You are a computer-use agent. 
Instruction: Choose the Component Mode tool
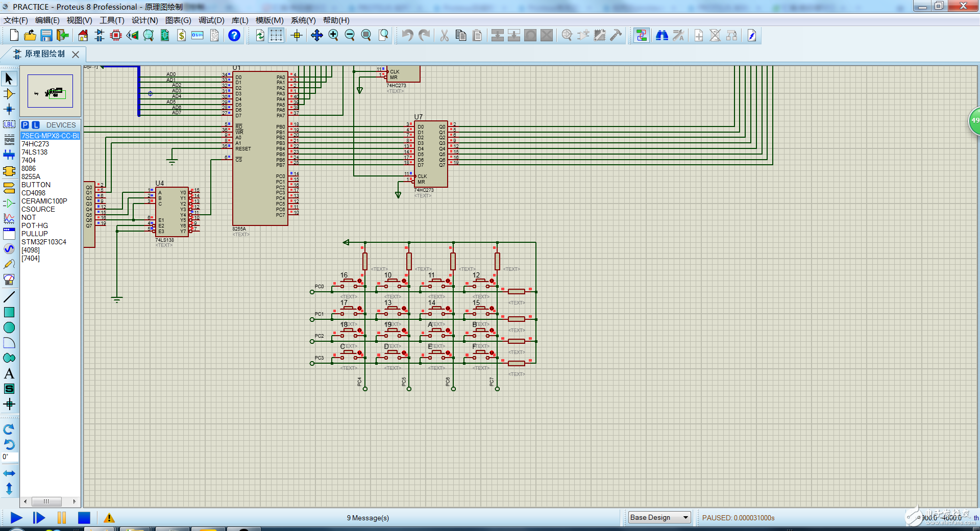tap(9, 94)
